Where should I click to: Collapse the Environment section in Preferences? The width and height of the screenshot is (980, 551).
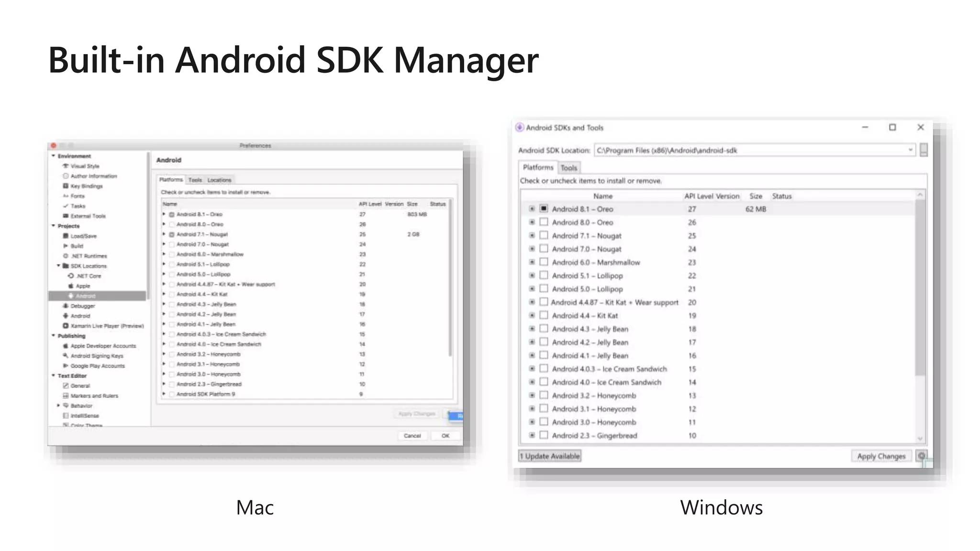pos(53,156)
